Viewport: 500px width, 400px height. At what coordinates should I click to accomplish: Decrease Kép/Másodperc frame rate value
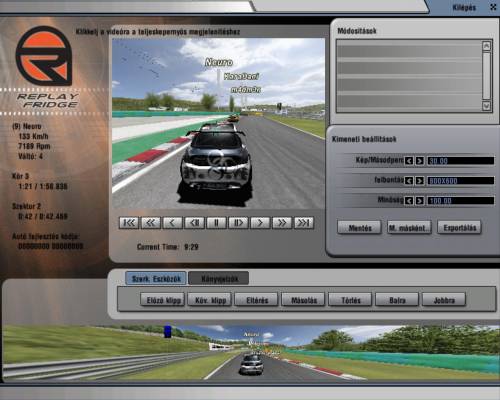pos(409,161)
